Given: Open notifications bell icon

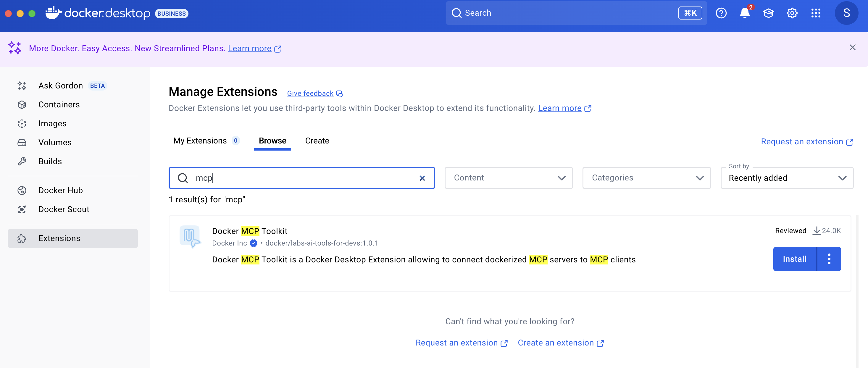Looking at the screenshot, I should tap(745, 13).
